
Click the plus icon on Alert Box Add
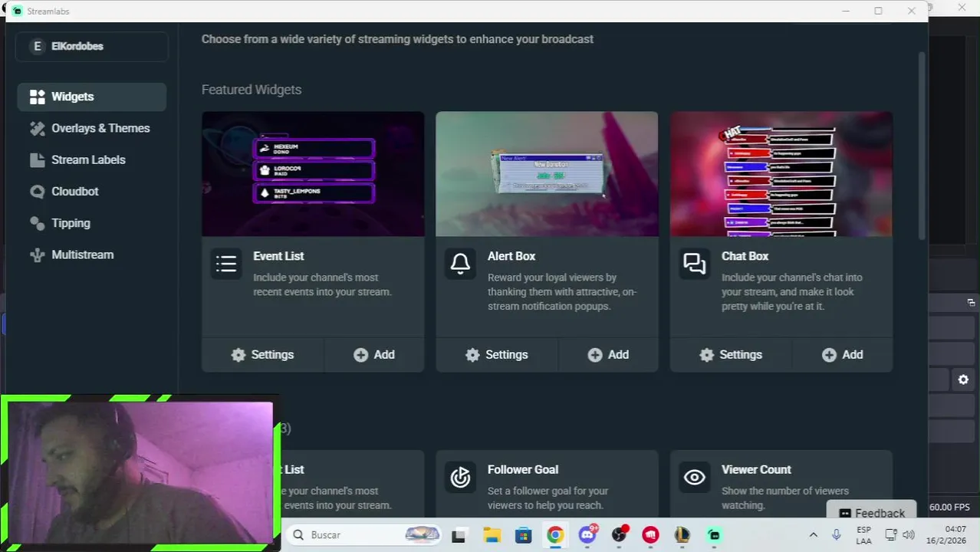click(x=595, y=355)
